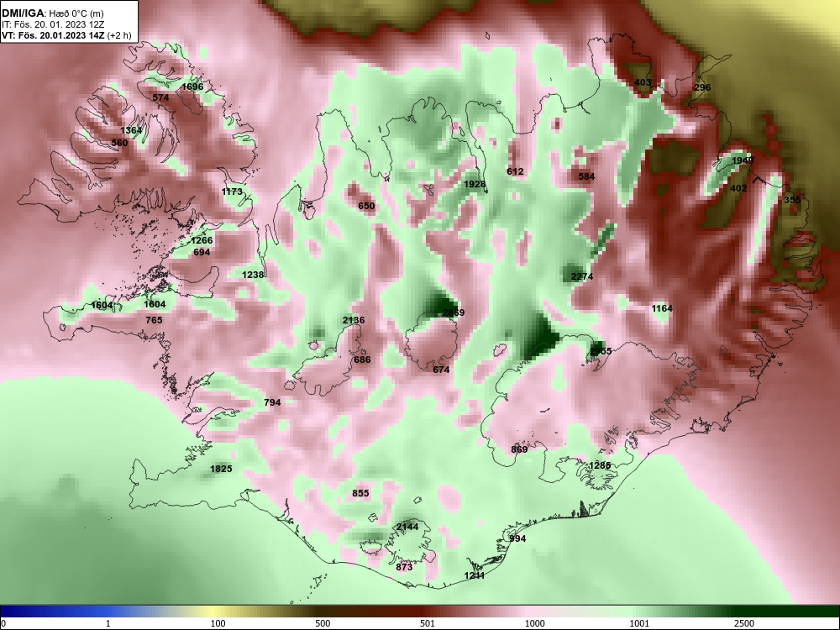Screen dimensions: 840x630
Task: Select the 1266 height label
Action: 202,240
